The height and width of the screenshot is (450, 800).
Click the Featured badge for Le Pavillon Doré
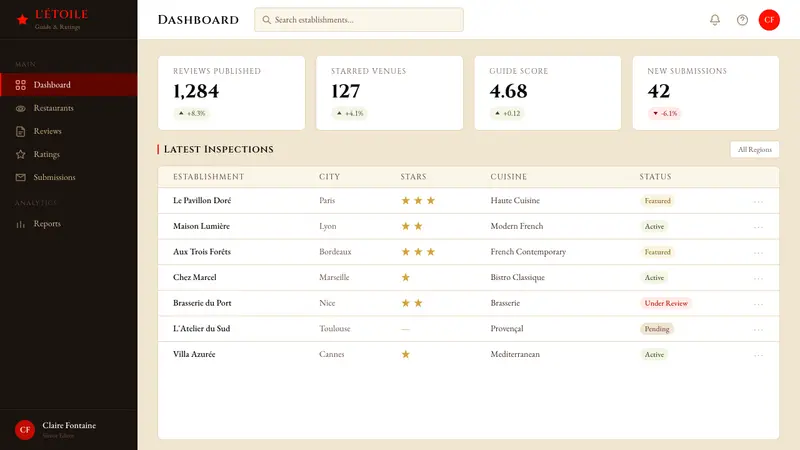pyautogui.click(x=657, y=201)
